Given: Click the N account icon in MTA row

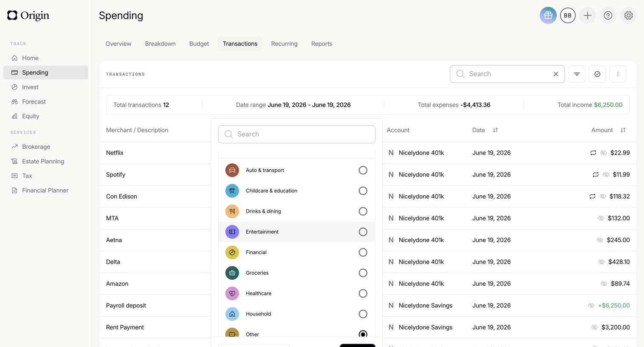Looking at the screenshot, I should point(391,218).
